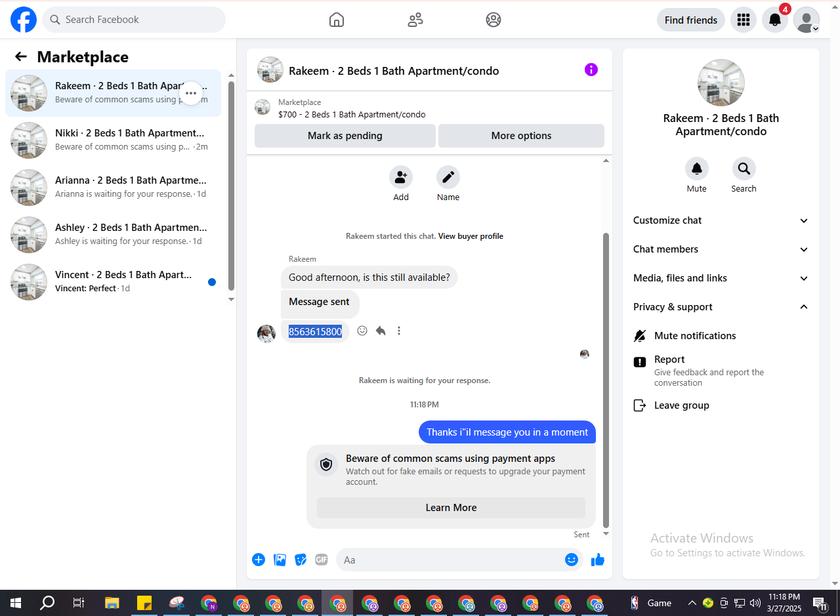Reply to the 8563615800 message
840x616 pixels.
[381, 331]
